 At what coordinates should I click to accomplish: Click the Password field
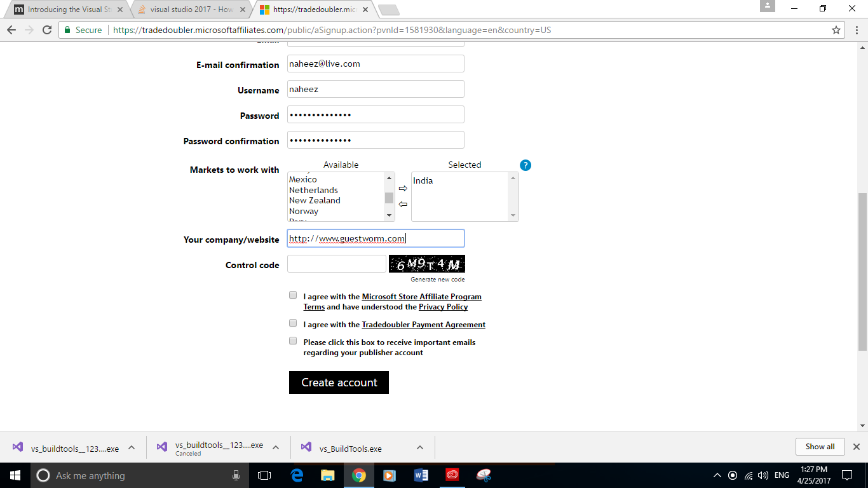point(376,114)
